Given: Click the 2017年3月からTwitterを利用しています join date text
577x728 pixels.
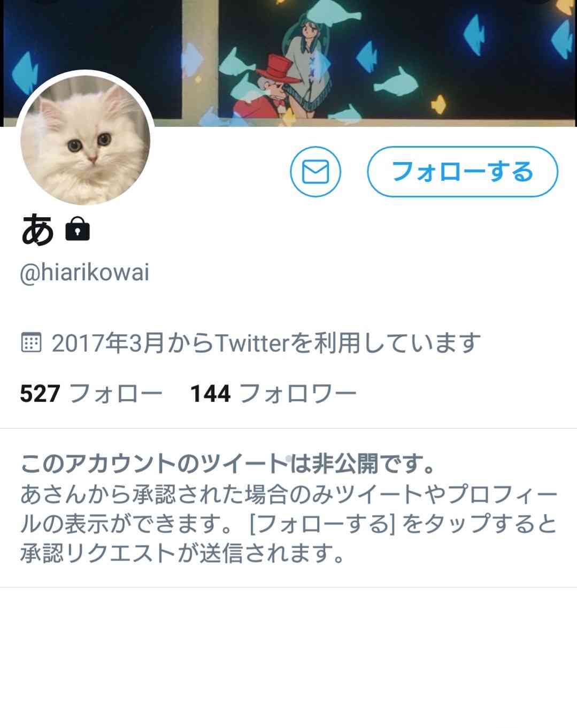Looking at the screenshot, I should (x=266, y=342).
